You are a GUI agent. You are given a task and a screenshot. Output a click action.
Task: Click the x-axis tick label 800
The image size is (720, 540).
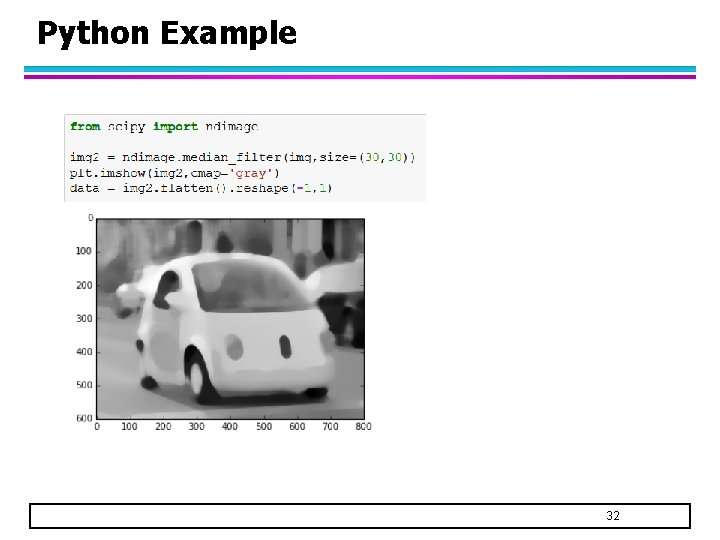[x=363, y=427]
